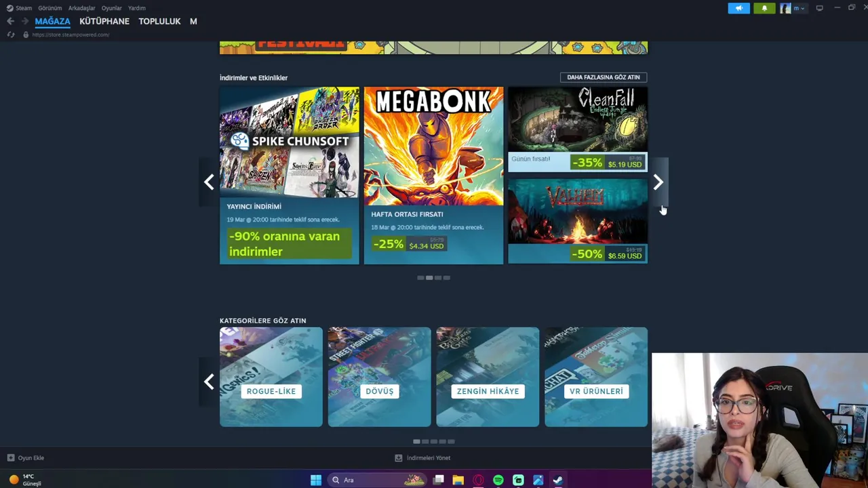Click the Steam taskbar icon
Viewport: 868px width, 488px height.
557,480
